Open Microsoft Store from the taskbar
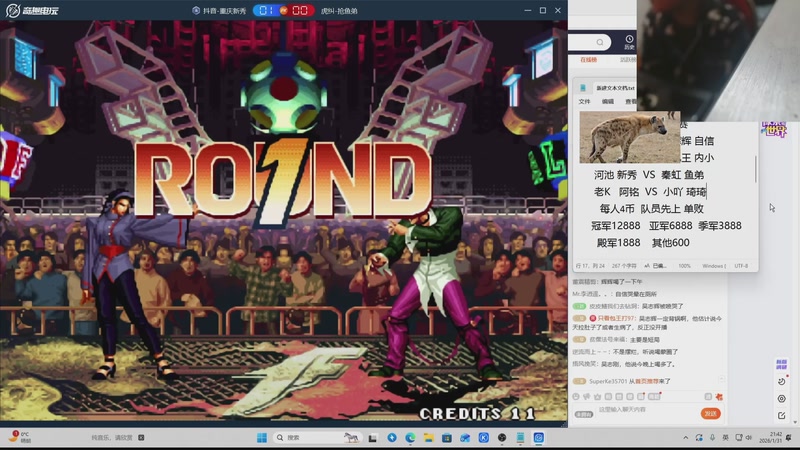 (x=447, y=438)
